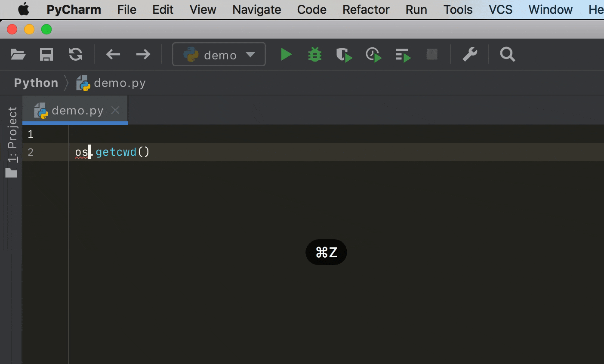The width and height of the screenshot is (604, 364).
Task: Click the Open folder icon in toolbar
Action: [x=18, y=55]
